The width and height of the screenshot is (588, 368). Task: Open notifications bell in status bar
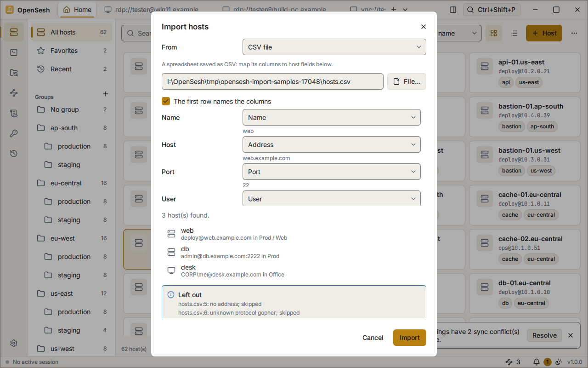pyautogui.click(x=536, y=362)
